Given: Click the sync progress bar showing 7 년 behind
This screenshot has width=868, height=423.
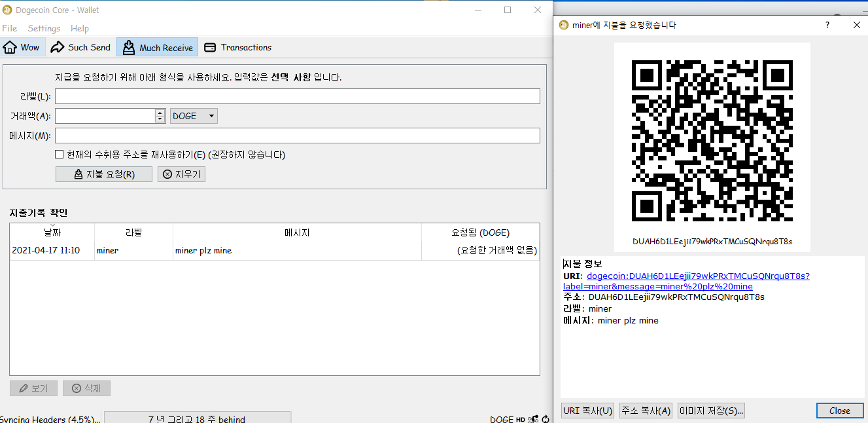Looking at the screenshot, I should (197, 418).
